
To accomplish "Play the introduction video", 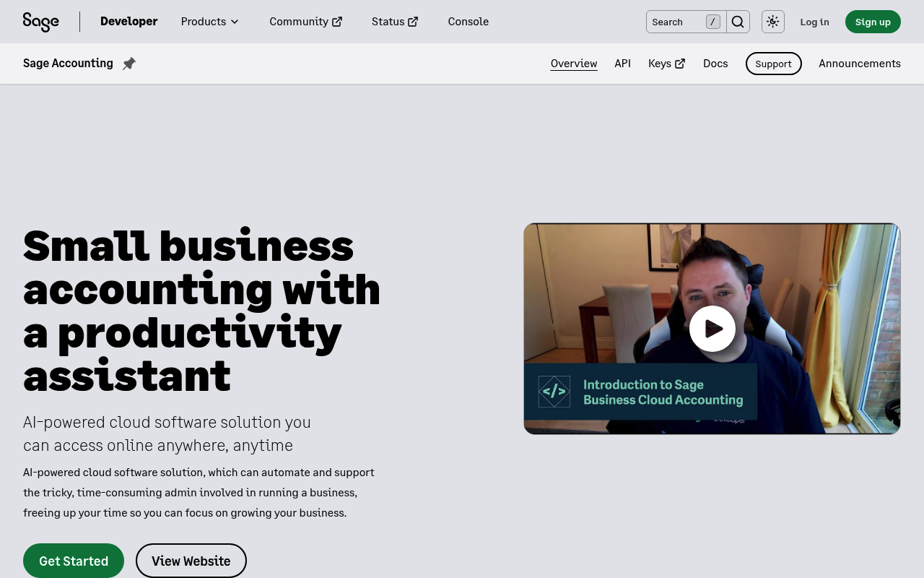I will click(712, 329).
